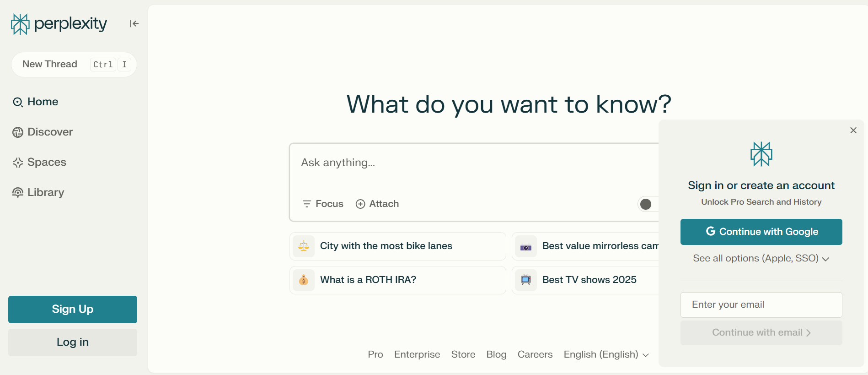868x375 pixels.
Task: Toggle the Pro search switch
Action: tap(648, 204)
